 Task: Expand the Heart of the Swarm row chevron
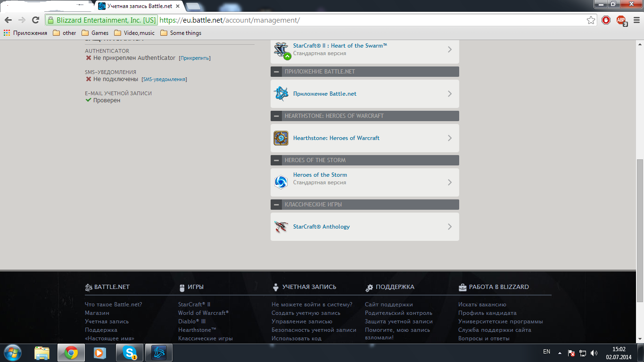[x=450, y=49]
